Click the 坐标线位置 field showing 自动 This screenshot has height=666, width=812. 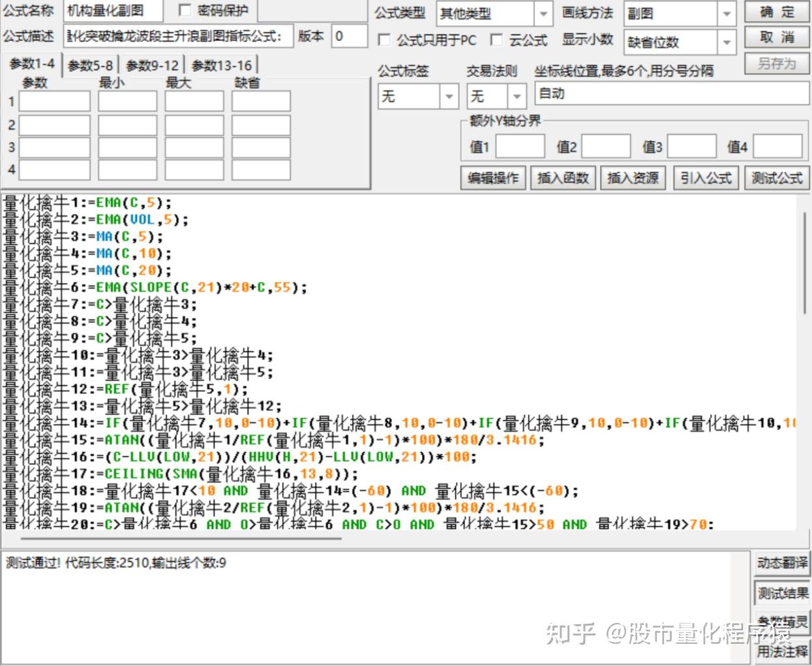672,94
